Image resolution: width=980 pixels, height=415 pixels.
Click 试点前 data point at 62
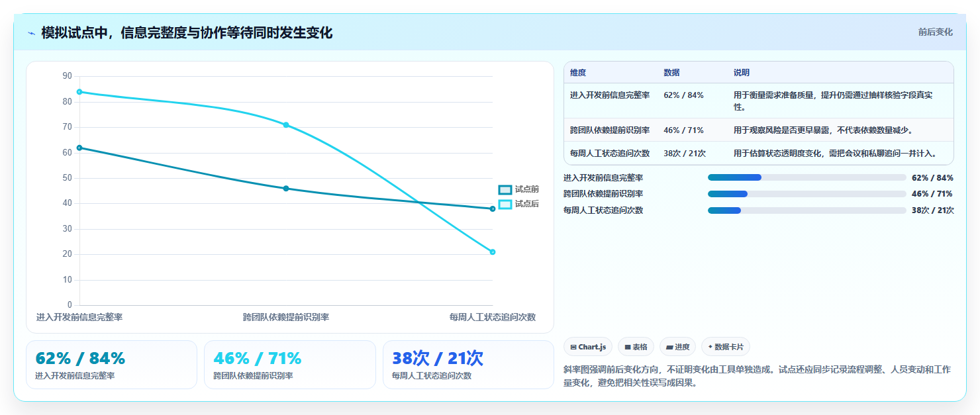click(79, 148)
